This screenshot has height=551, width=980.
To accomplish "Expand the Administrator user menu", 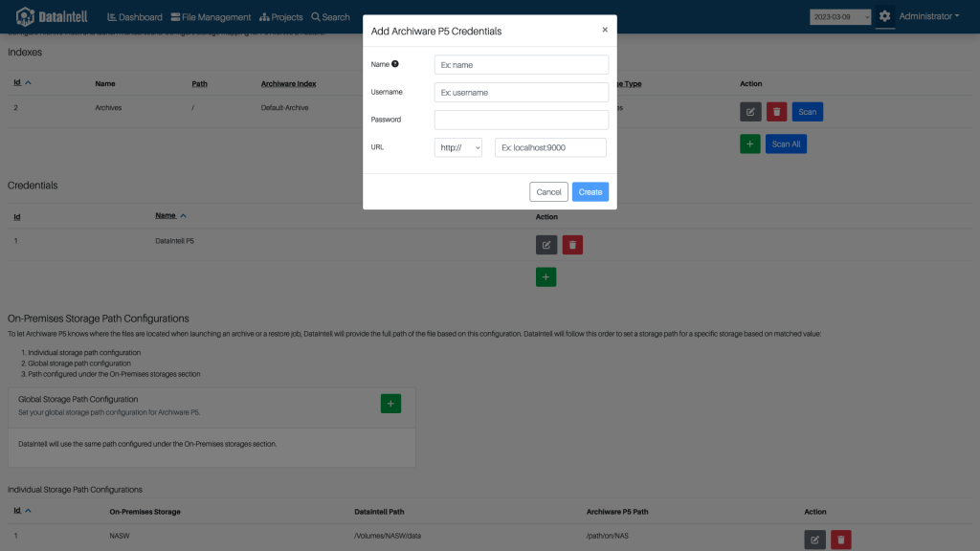I will pyautogui.click(x=928, y=16).
